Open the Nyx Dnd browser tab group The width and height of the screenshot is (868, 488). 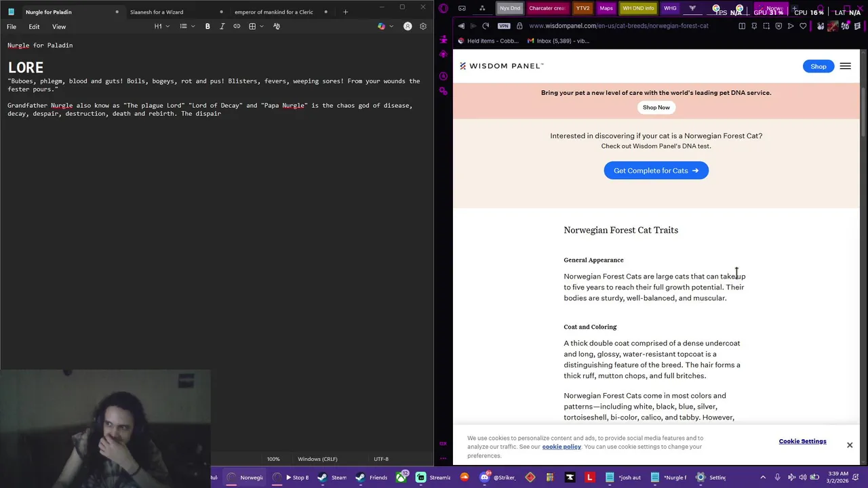pos(510,8)
